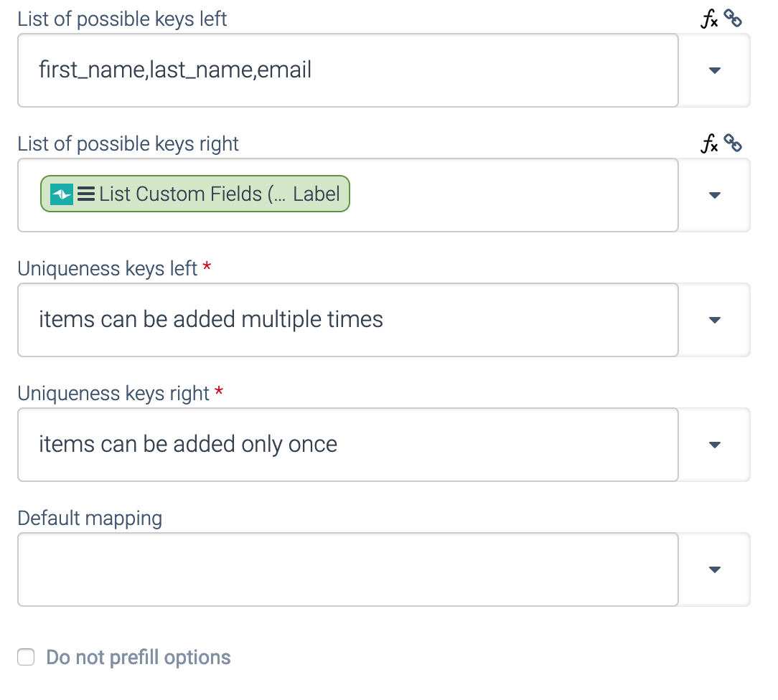
Task: Expand the Default mapping dropdown arrow
Action: (x=715, y=569)
